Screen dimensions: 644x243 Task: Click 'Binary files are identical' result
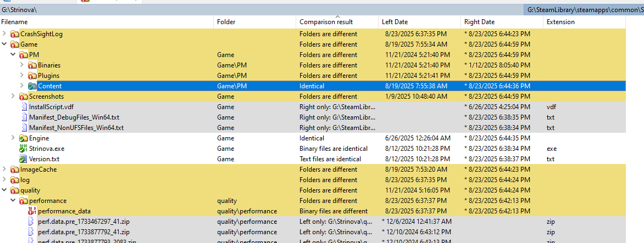point(334,148)
